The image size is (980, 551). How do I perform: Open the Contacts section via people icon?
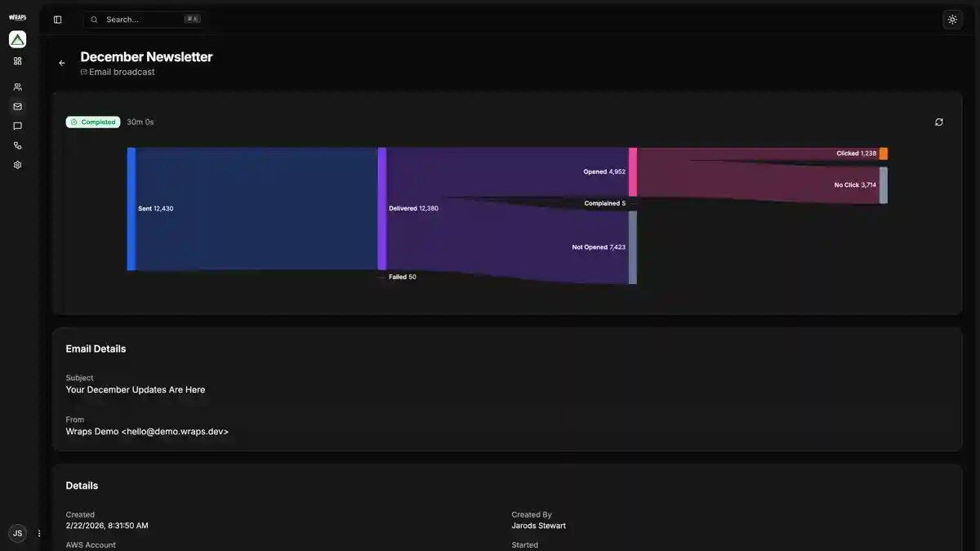17,86
